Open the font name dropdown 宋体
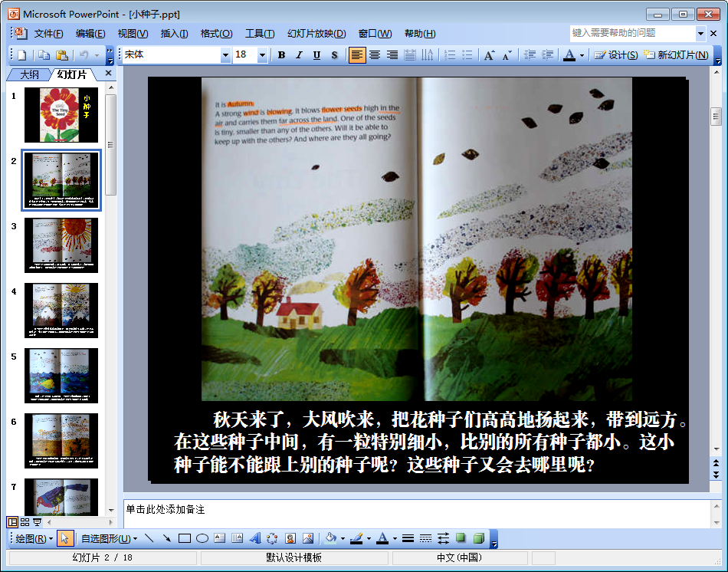 (x=225, y=55)
